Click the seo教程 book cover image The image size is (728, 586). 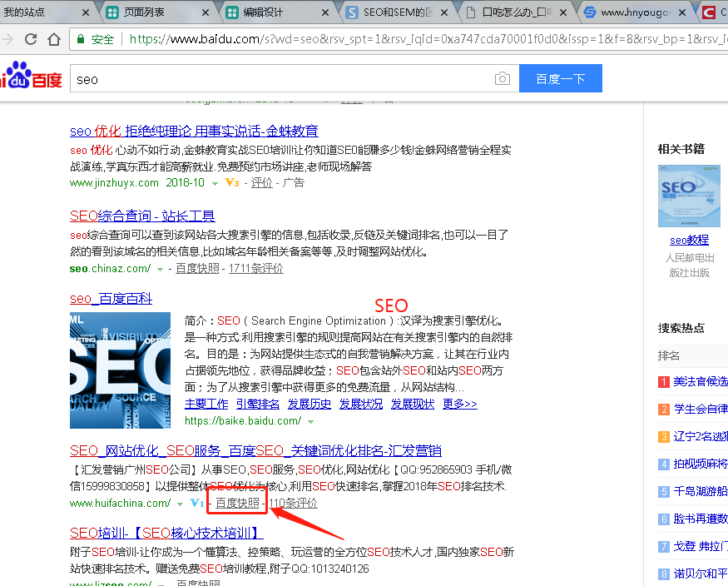689,196
